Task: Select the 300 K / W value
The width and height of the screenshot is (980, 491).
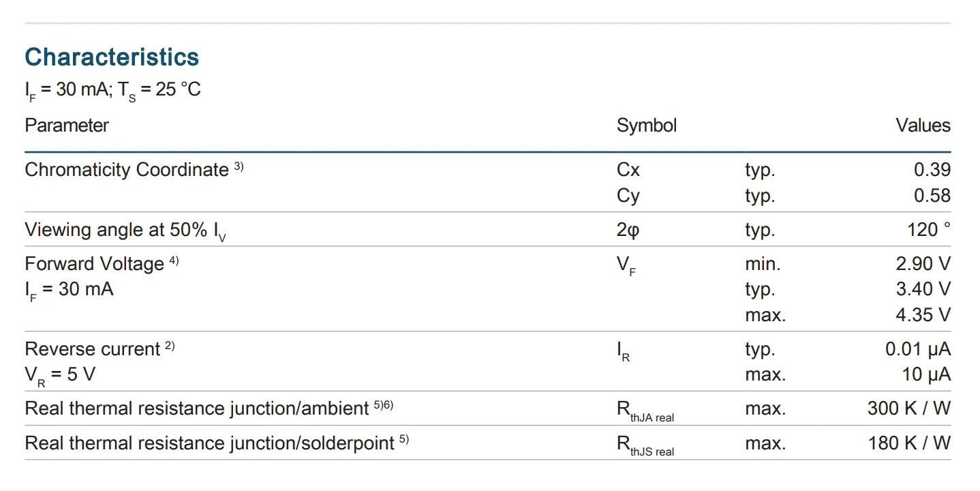Action: [908, 408]
